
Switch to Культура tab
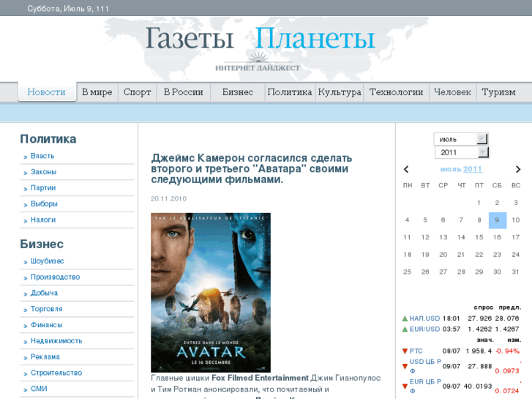[340, 92]
